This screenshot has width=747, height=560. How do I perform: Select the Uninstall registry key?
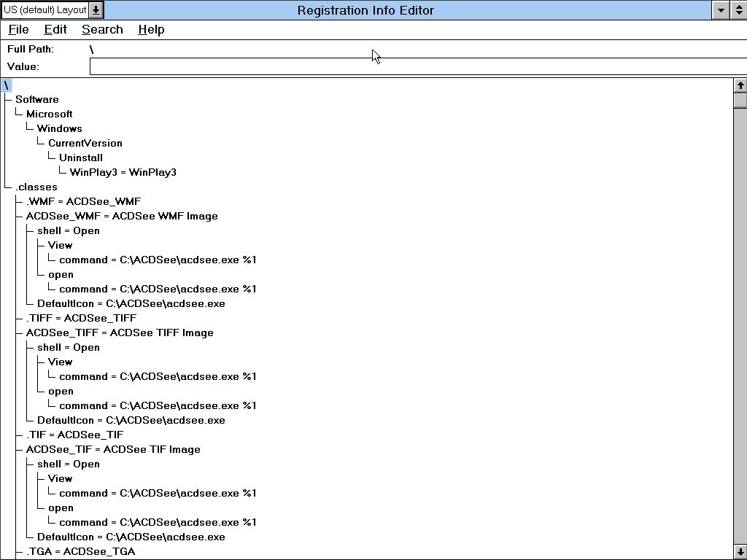[x=80, y=157]
